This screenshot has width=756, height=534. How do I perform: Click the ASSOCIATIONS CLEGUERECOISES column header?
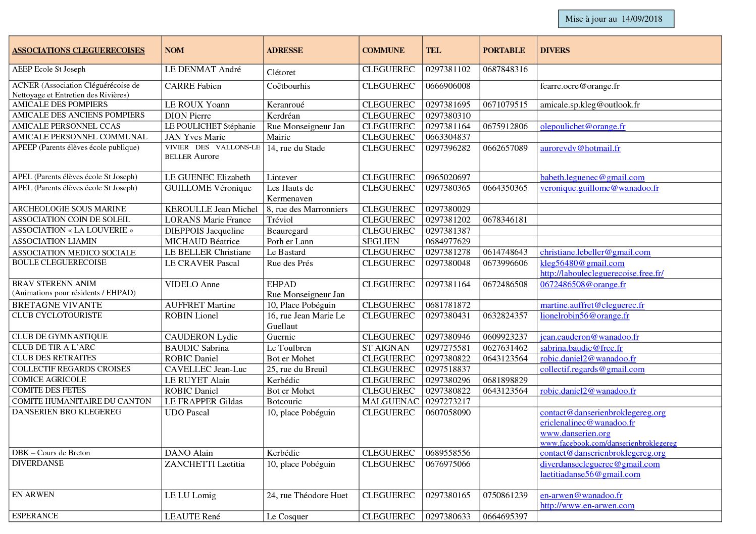coord(78,50)
